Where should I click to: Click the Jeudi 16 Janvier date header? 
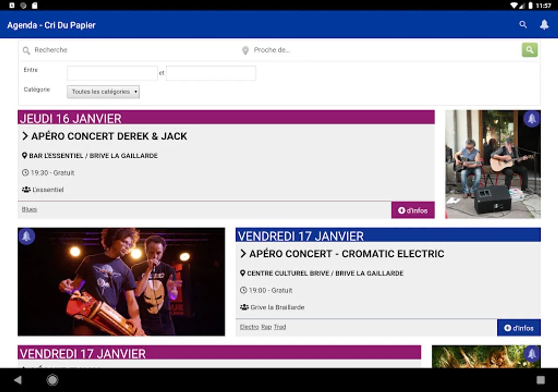click(x=226, y=118)
